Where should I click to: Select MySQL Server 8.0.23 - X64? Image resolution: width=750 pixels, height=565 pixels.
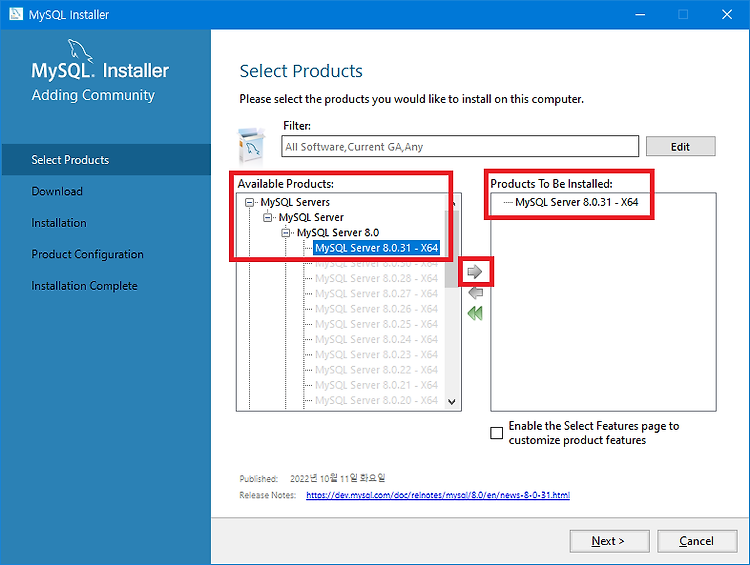376,355
